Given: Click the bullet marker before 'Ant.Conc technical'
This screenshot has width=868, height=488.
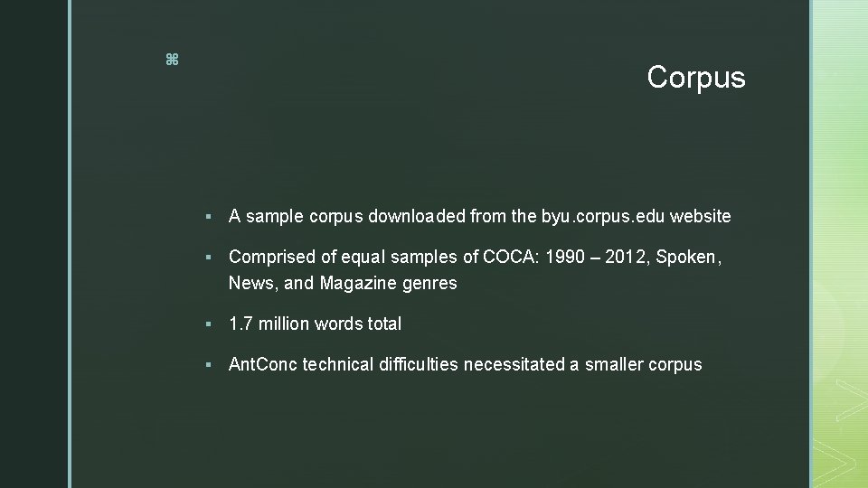Looking at the screenshot, I should click(208, 365).
